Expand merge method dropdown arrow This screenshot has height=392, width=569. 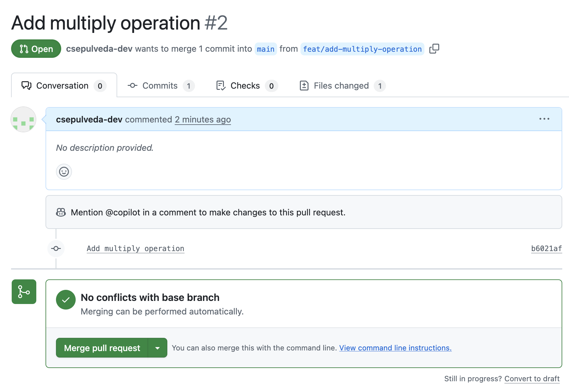157,348
